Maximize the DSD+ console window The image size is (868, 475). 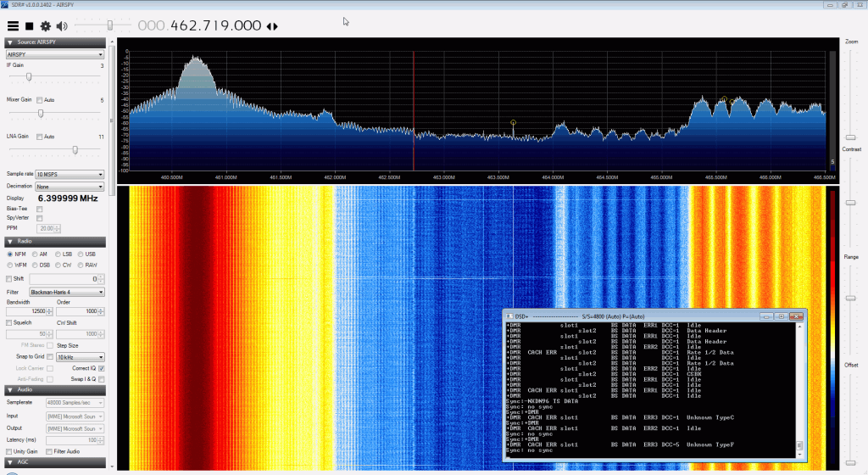click(782, 316)
